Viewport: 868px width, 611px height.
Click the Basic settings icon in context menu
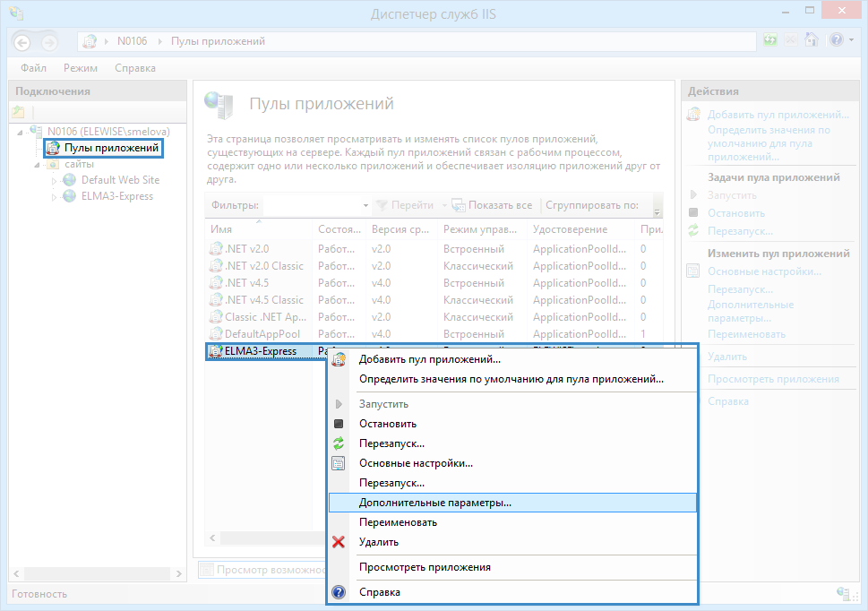coord(339,463)
